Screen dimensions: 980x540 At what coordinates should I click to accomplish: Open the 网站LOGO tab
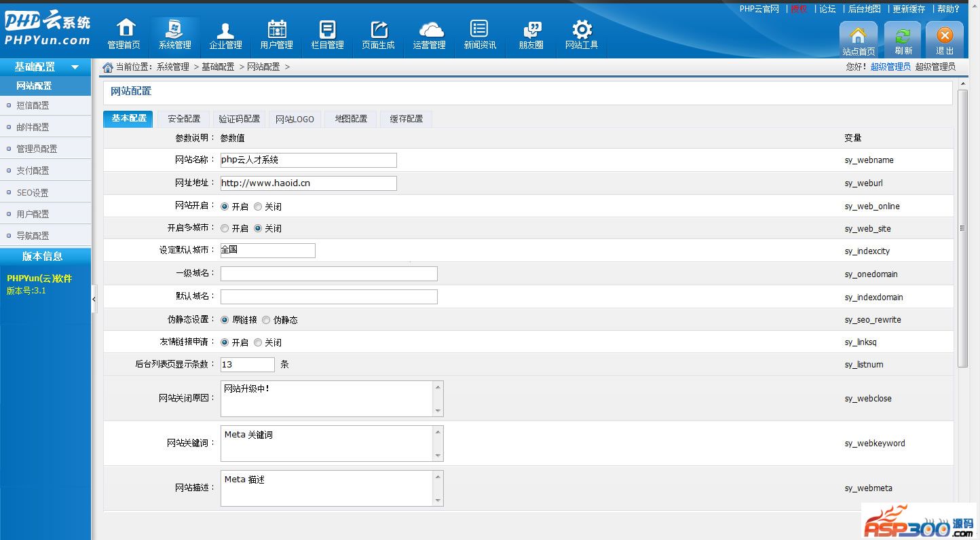(295, 119)
